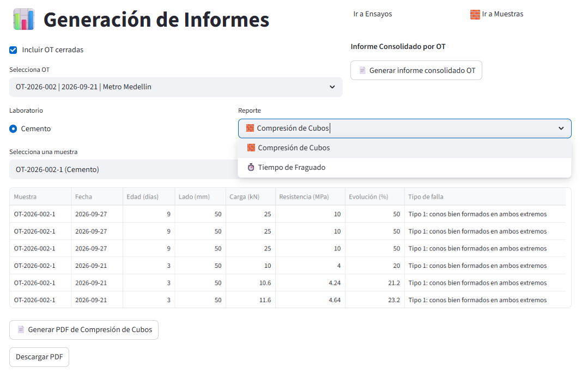588x374 pixels.
Task: Go to the Ir a Ensayos page
Action: click(373, 14)
